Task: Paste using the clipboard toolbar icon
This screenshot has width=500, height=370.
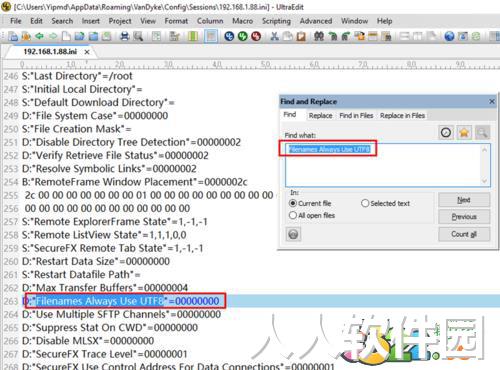Action: pyautogui.click(x=301, y=36)
